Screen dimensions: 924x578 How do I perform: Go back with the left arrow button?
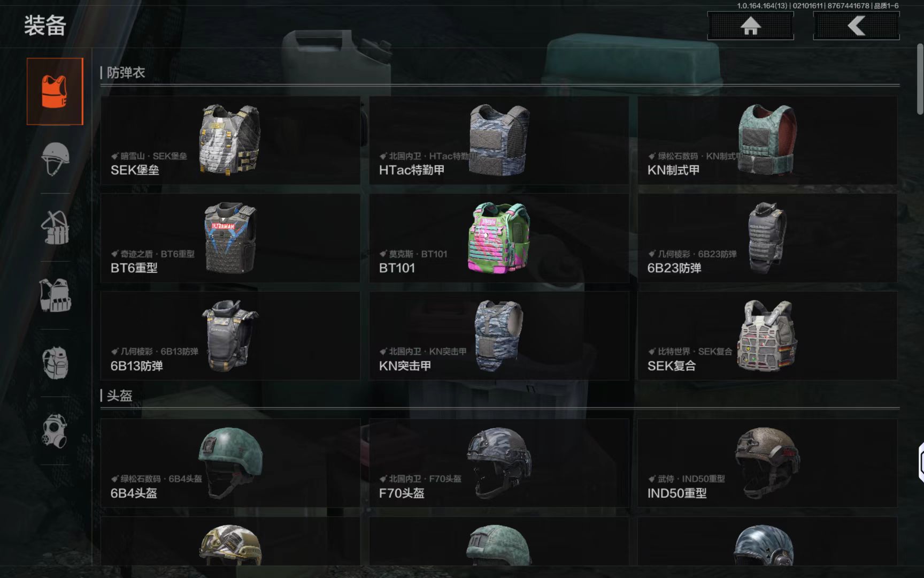856,26
